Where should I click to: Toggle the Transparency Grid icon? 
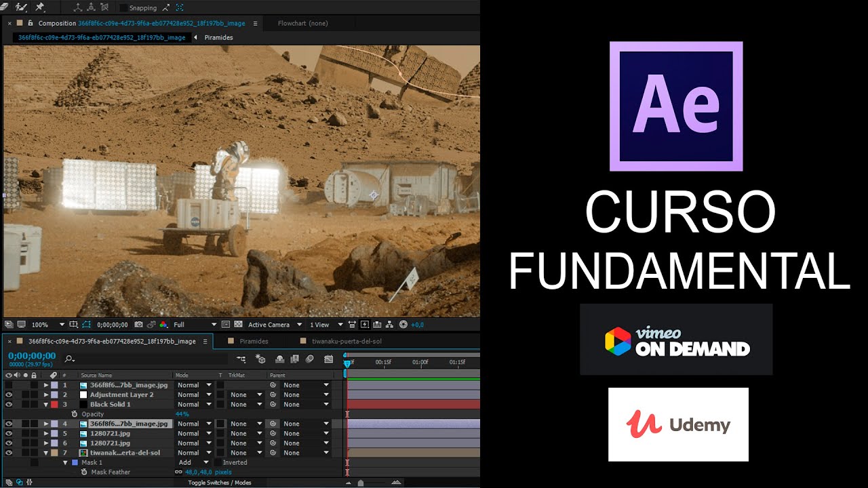point(238,325)
